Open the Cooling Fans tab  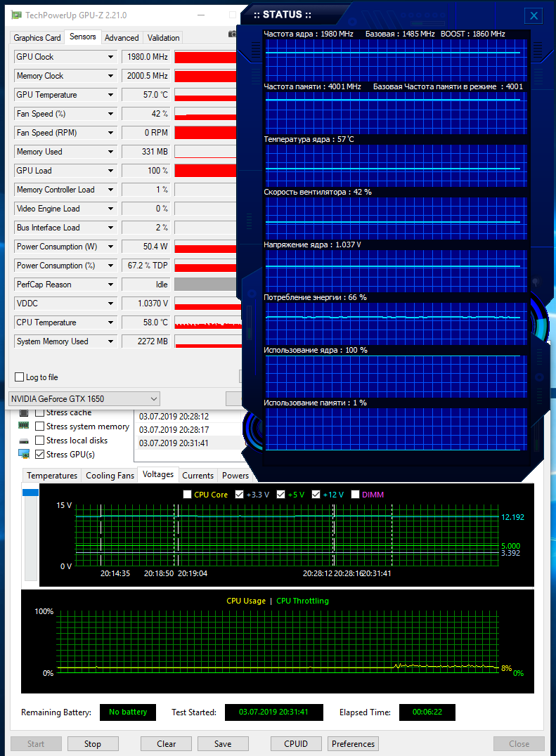pyautogui.click(x=110, y=476)
